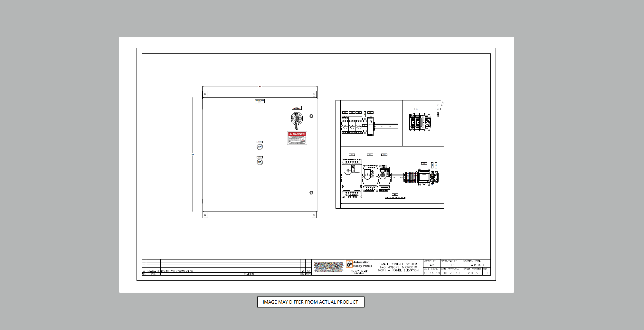
Task: Click the green GN start pushbutton
Action: tap(260, 147)
